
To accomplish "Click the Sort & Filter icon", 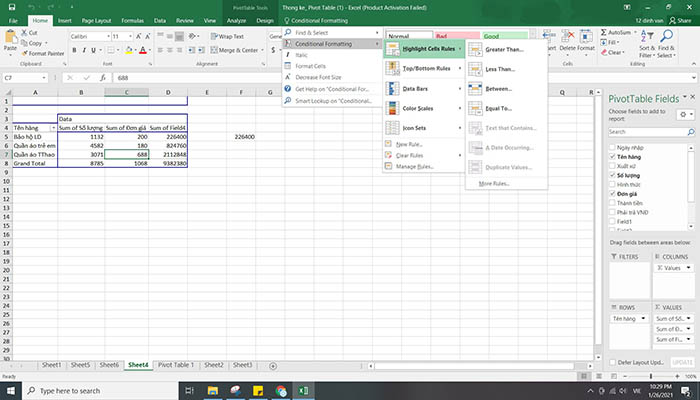I will coord(647,37).
